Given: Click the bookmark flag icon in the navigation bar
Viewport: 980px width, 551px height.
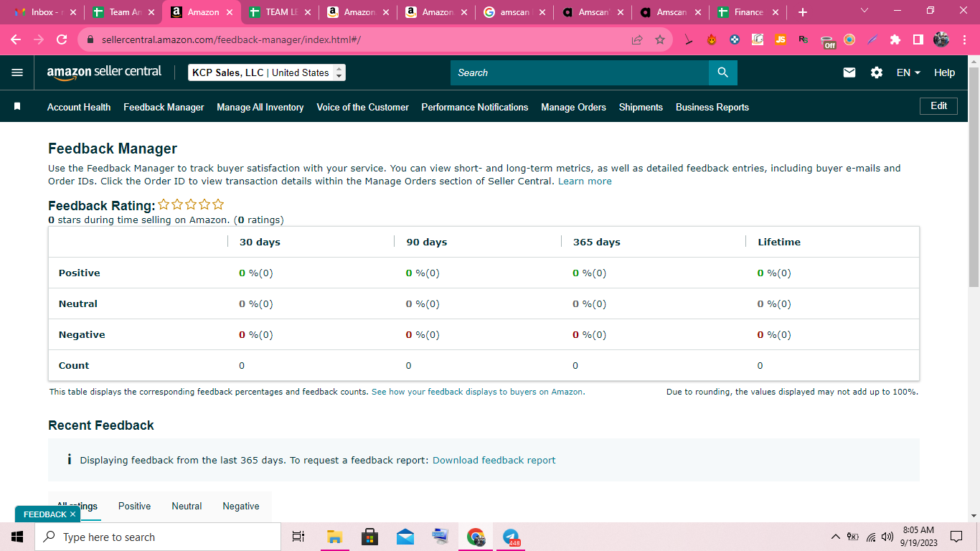Looking at the screenshot, I should tap(17, 106).
